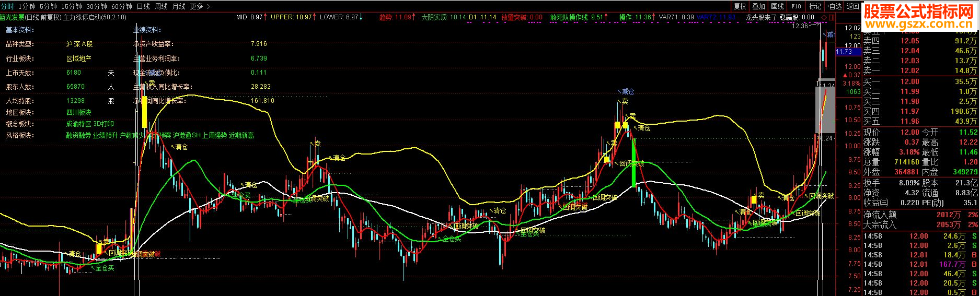Click the 卖三 12.04 ask price row
Viewport: 980px width, 296px height.
pyautogui.click(x=920, y=51)
